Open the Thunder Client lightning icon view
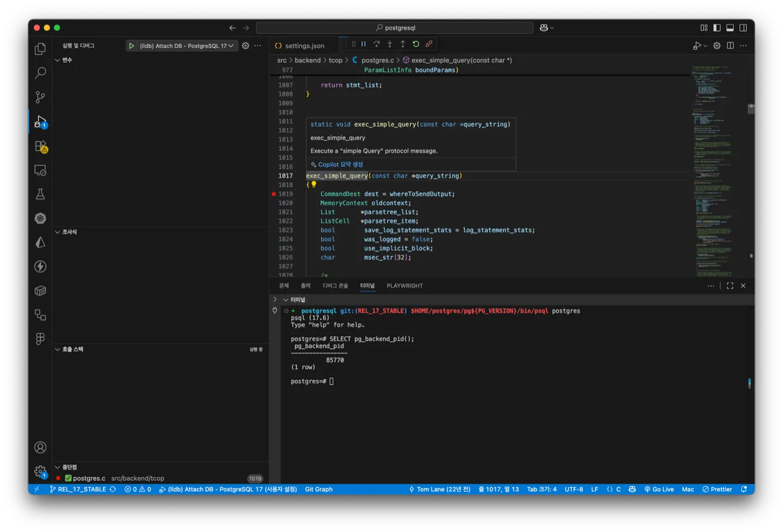Image resolution: width=783 pixels, height=532 pixels. [40, 266]
